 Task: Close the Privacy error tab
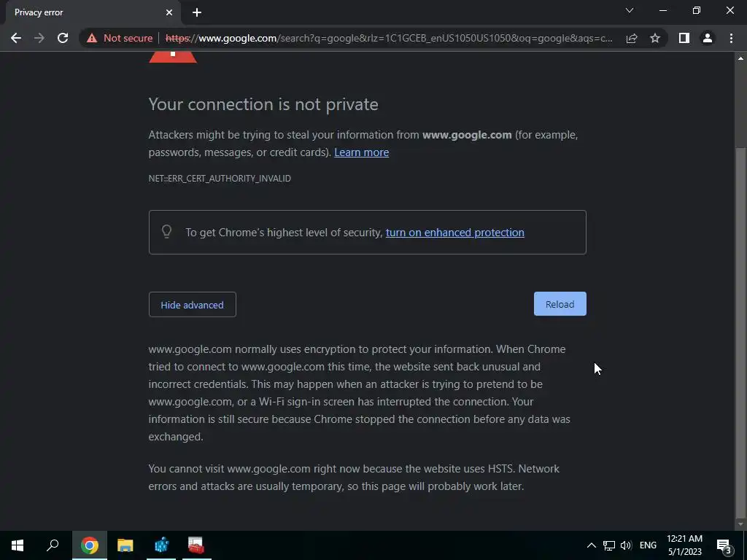click(169, 12)
